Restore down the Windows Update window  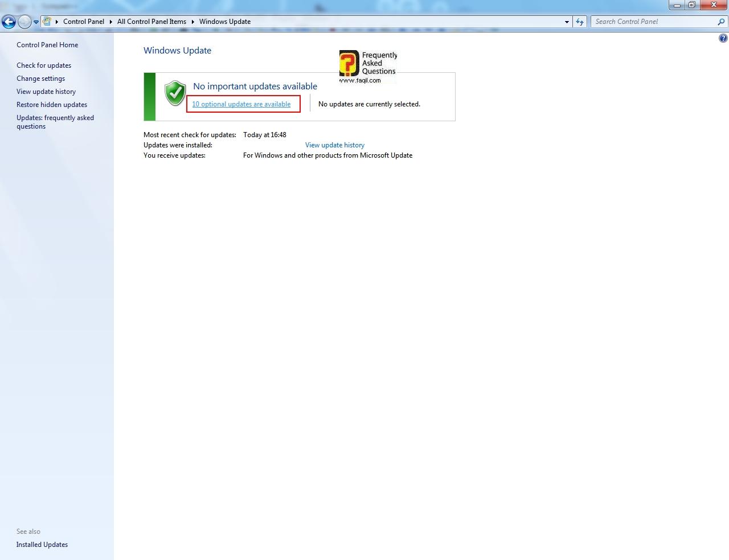coord(691,5)
